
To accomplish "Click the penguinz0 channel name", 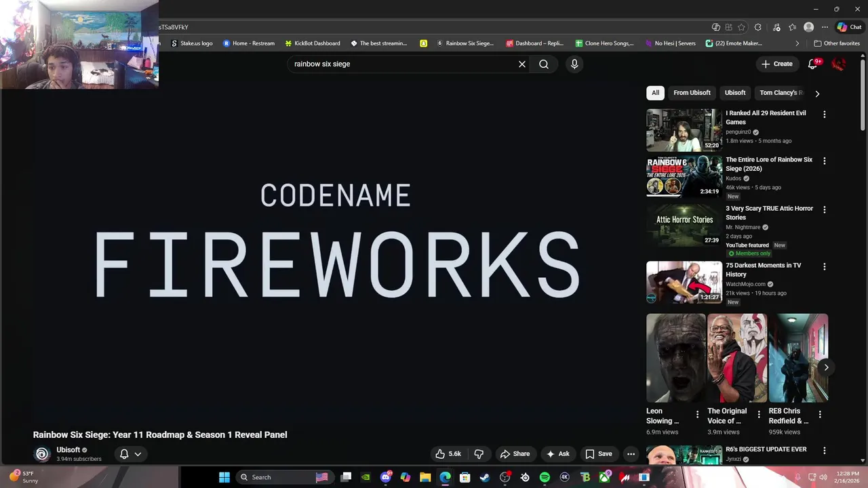I will click(x=738, y=132).
